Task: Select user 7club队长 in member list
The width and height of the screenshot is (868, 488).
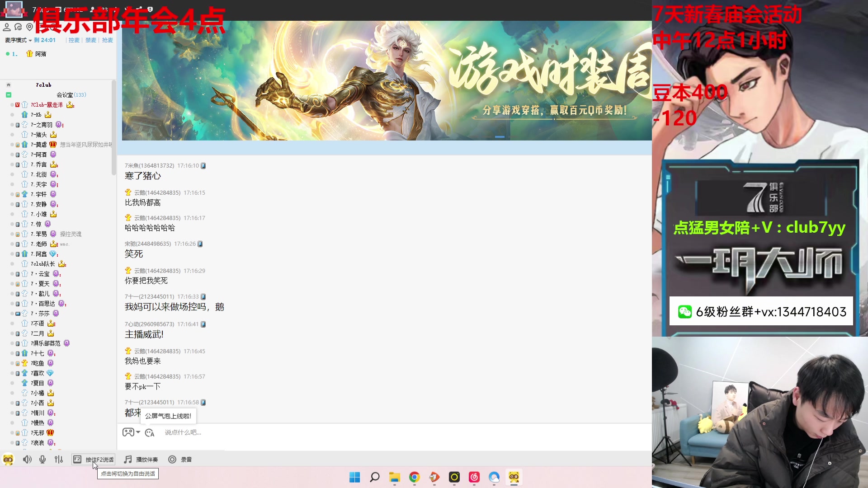Action: click(43, 264)
